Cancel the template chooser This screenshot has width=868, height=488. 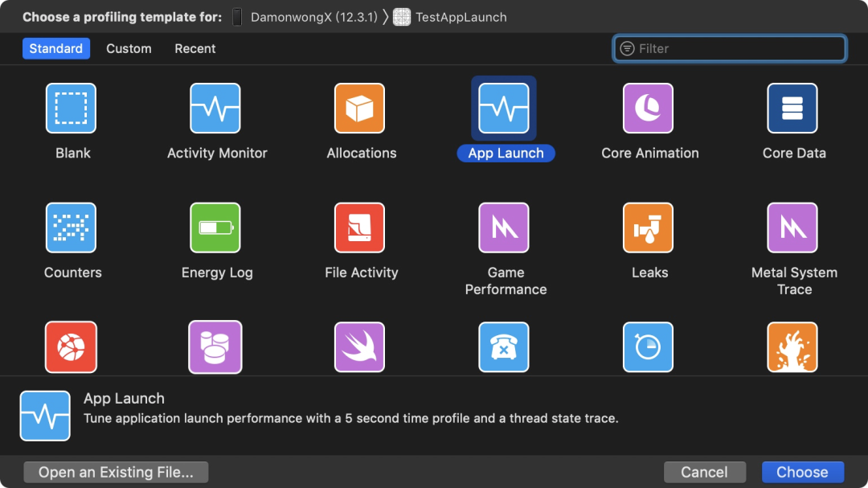click(x=704, y=472)
